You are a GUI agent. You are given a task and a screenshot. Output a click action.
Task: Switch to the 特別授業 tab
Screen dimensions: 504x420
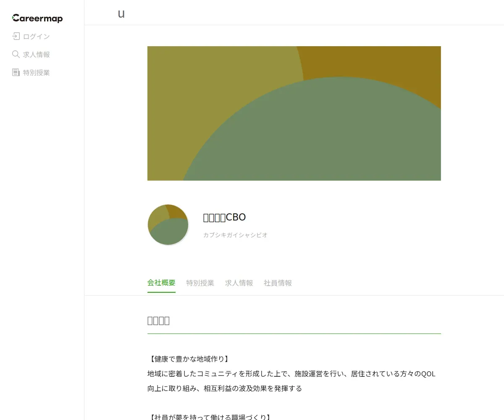click(x=200, y=283)
